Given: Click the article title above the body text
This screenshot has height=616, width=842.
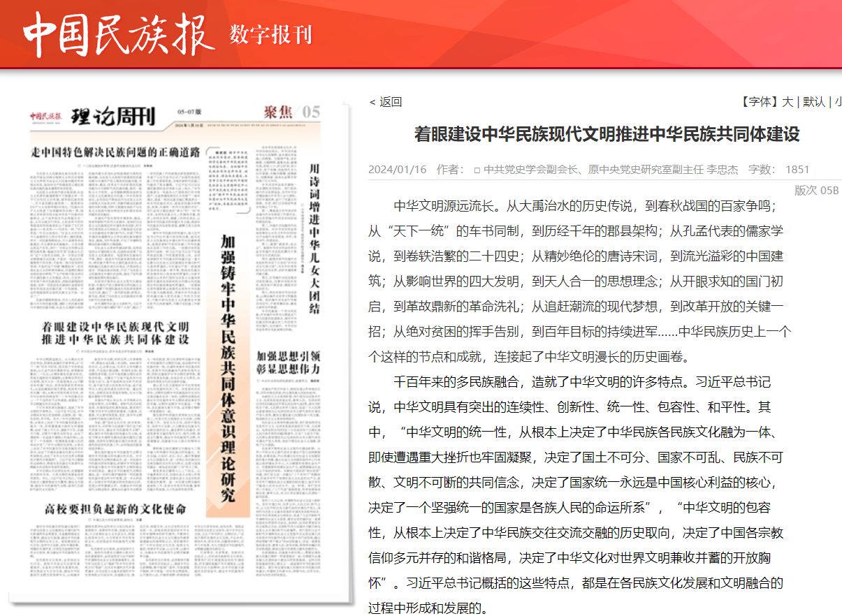Looking at the screenshot, I should pyautogui.click(x=602, y=135).
